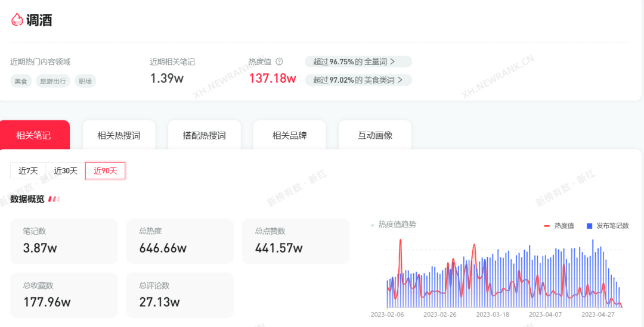
Task: Click the tall red peak in 热度值趋势 chart
Action: pyautogui.click(x=400, y=241)
